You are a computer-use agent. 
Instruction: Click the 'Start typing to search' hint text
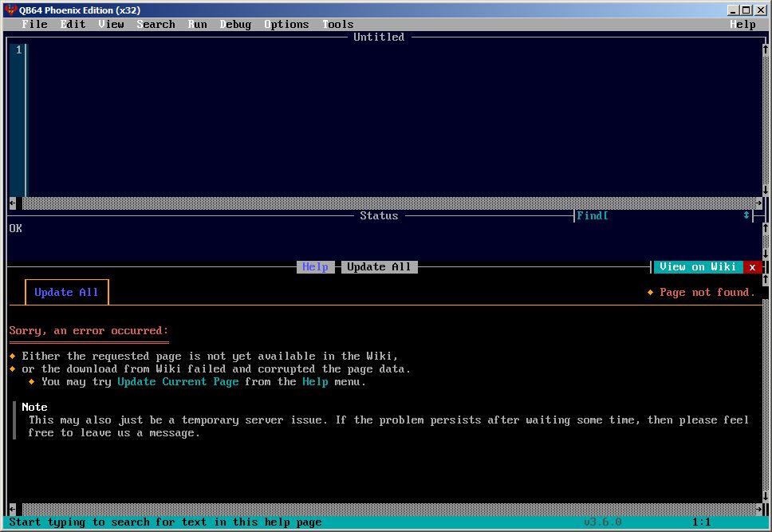(165, 522)
